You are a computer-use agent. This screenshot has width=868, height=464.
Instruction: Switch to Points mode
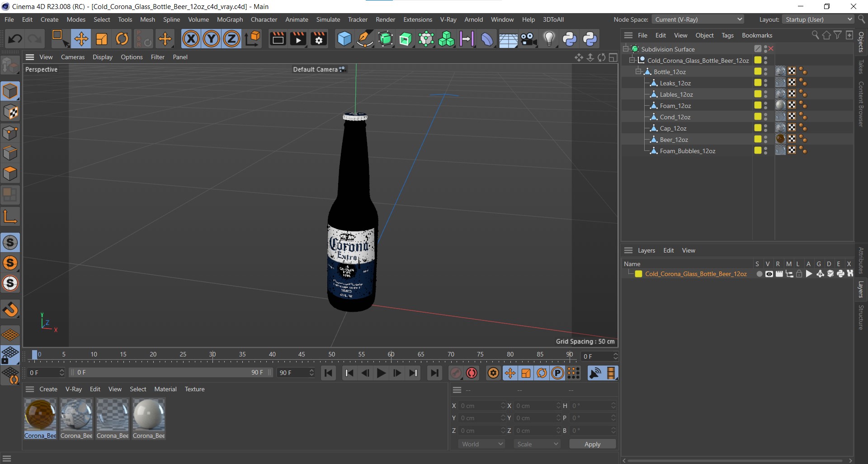[10, 133]
